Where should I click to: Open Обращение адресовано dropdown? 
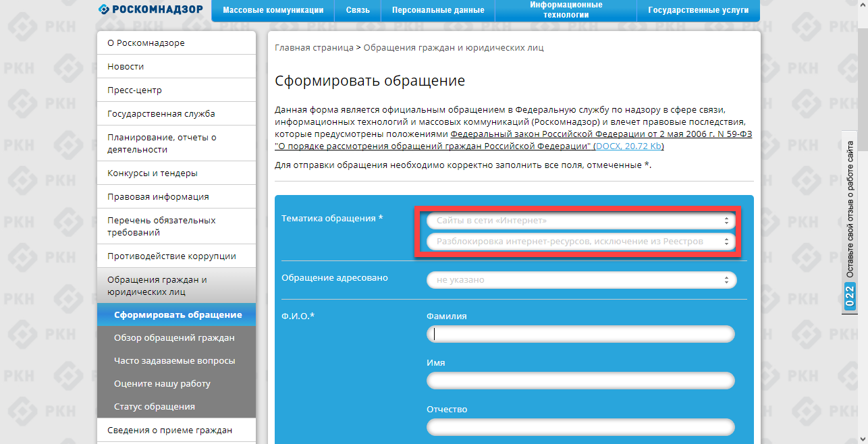[x=581, y=280]
